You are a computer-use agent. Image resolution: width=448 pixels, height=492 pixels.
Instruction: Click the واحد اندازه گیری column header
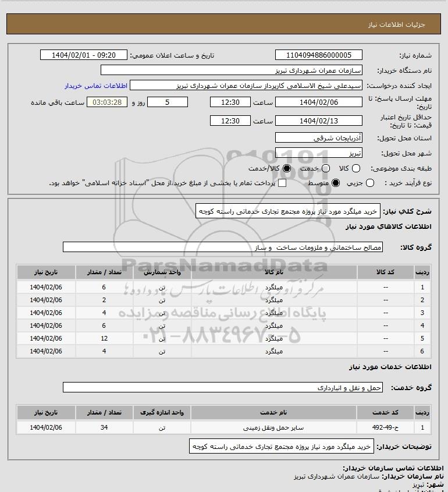pos(162,412)
